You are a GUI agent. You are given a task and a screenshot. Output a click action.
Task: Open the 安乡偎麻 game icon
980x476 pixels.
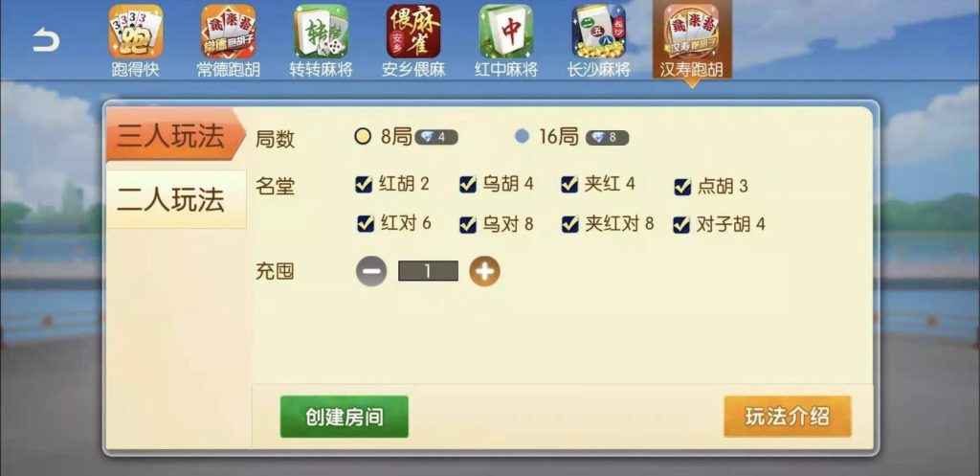point(413,40)
